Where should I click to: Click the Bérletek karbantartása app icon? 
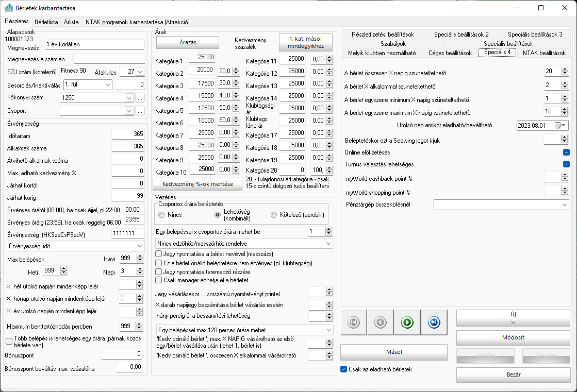click(8, 8)
